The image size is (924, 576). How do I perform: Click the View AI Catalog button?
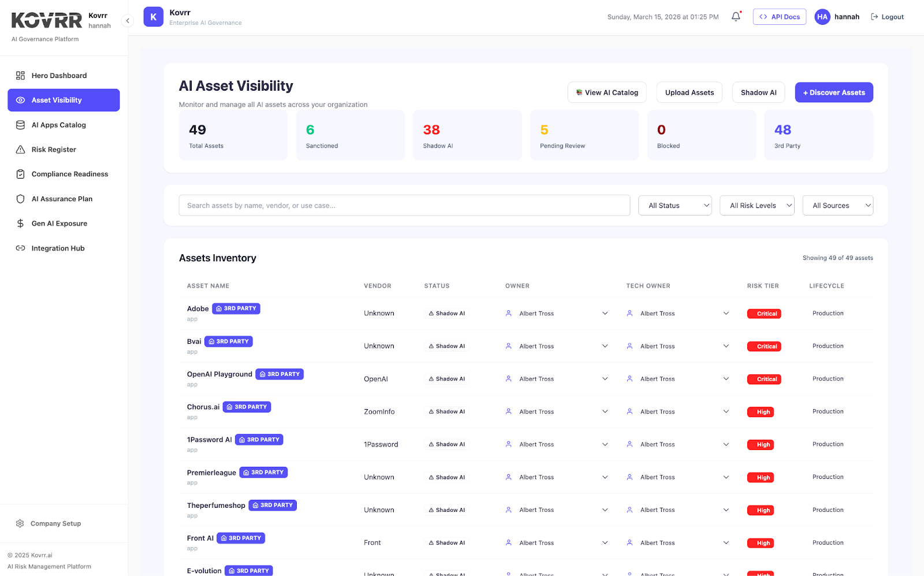[607, 92]
